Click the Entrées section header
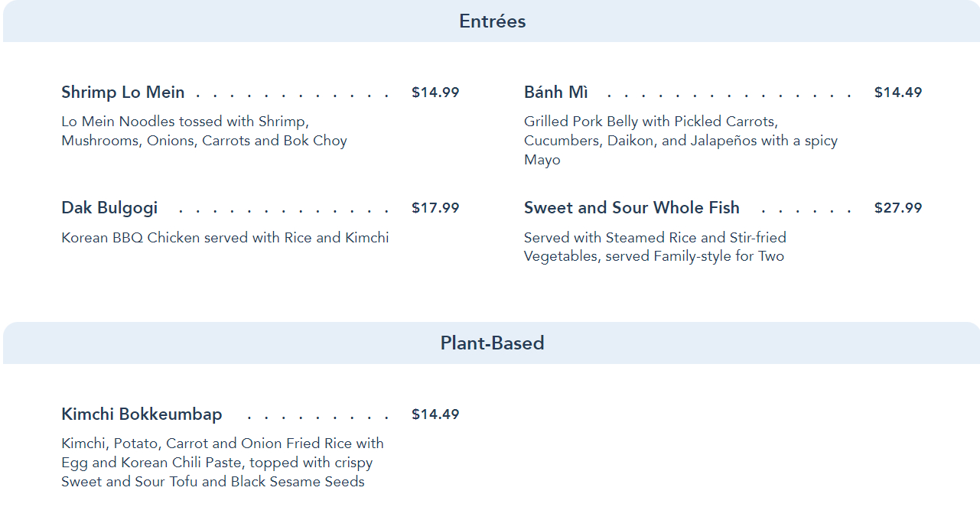980x520 pixels. pyautogui.click(x=492, y=21)
